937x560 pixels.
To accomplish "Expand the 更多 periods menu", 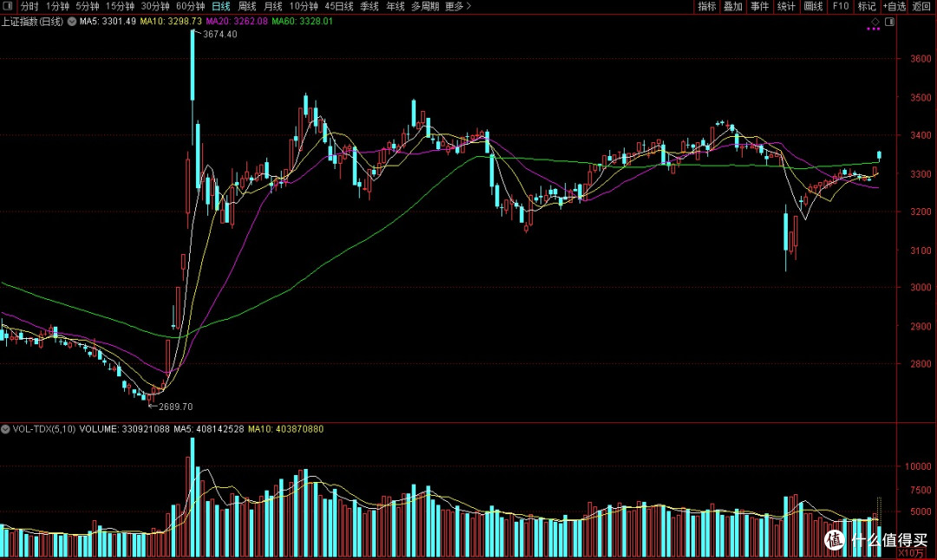I will point(458,6).
